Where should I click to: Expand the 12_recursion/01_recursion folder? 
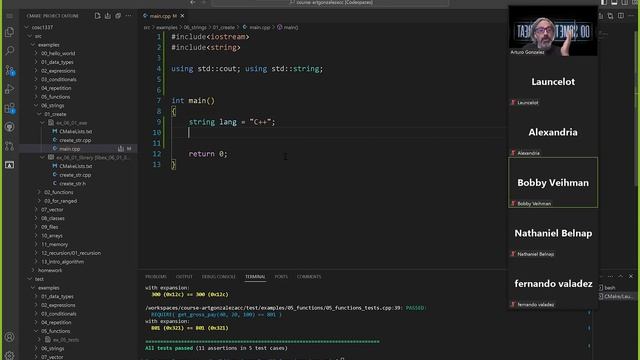tap(71, 253)
